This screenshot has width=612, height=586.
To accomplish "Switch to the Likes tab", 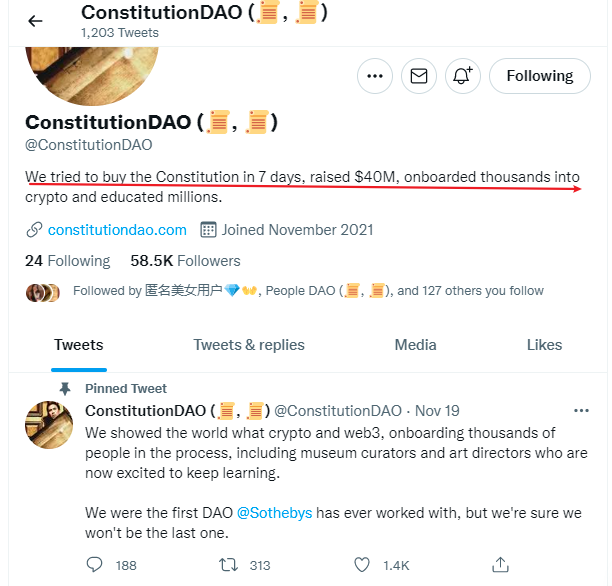I will click(x=544, y=345).
